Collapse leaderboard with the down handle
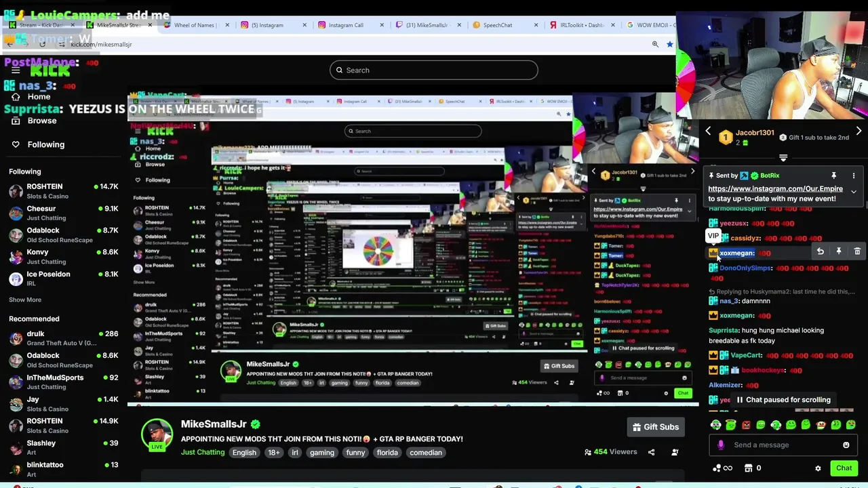868x488 pixels. pos(783,158)
